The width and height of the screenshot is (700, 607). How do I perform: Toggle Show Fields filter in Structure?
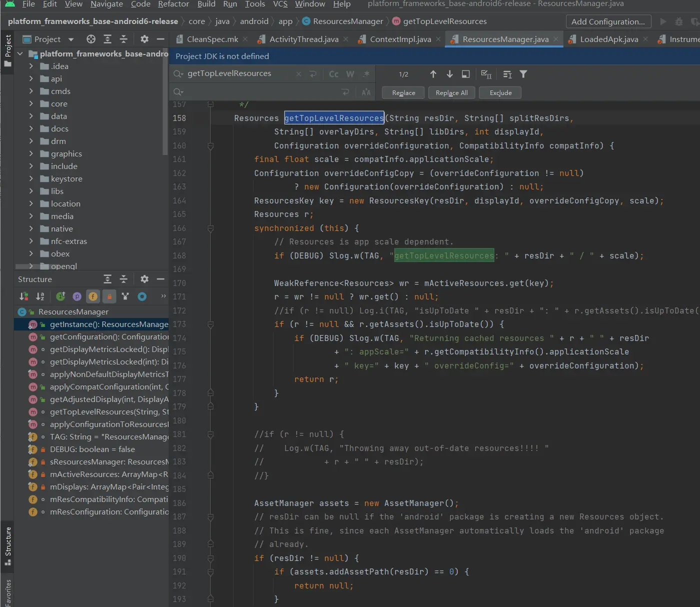pyautogui.click(x=93, y=296)
